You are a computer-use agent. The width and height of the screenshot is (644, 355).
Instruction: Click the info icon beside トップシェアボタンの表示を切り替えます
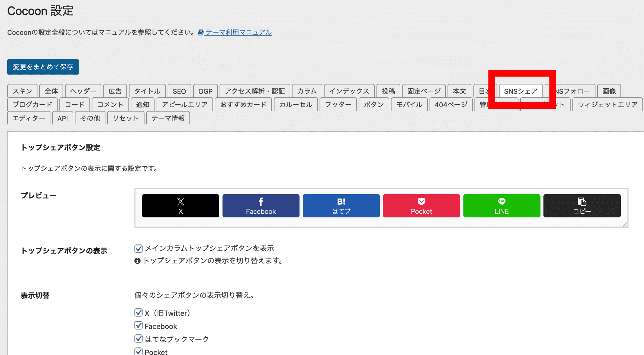click(137, 261)
